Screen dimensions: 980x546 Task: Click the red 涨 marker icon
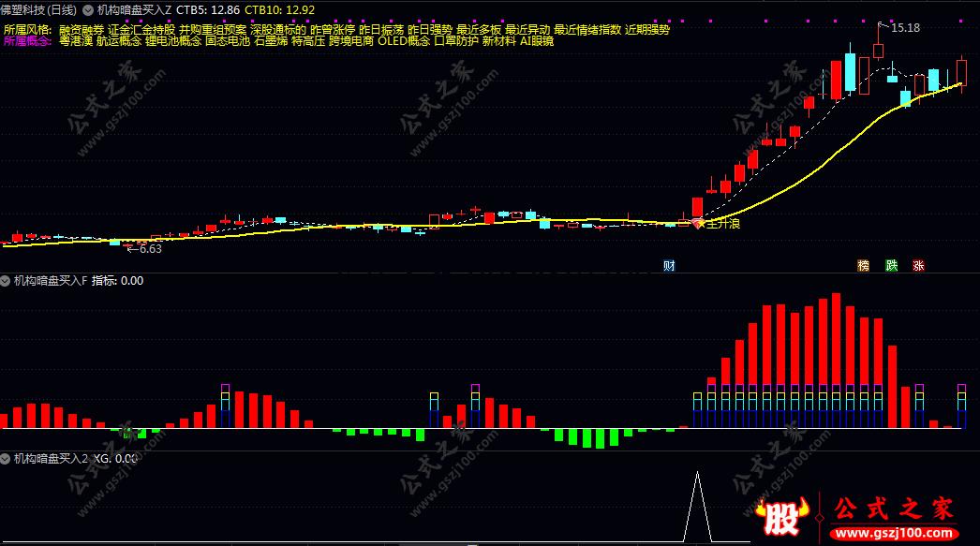coord(918,265)
